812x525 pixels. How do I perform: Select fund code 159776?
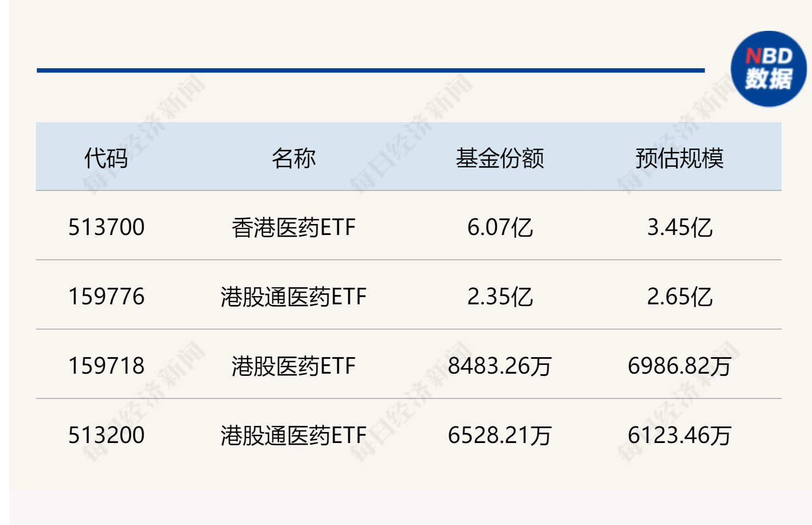point(106,297)
